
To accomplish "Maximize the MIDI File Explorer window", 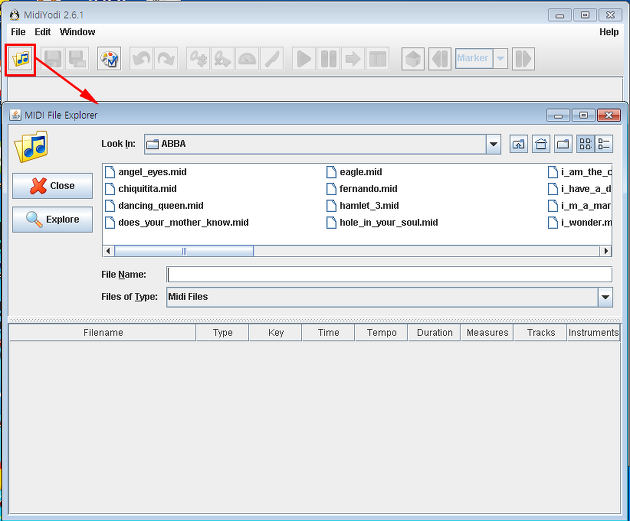I will [583, 116].
